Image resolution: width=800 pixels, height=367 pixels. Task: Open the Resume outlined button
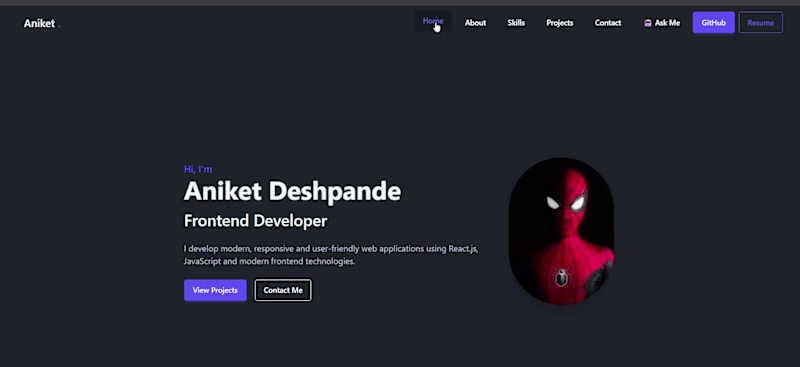click(x=760, y=22)
